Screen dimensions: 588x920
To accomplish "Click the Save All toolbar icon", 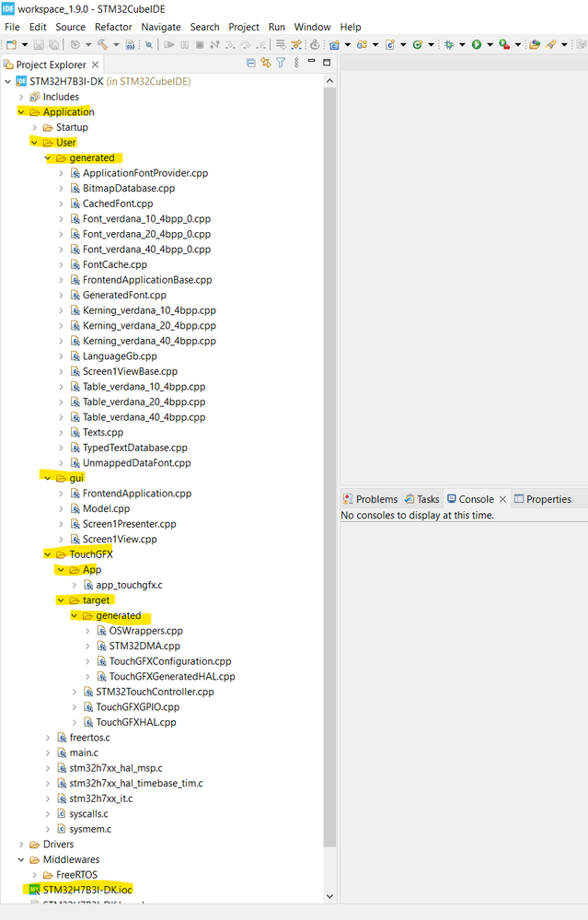I will (54, 44).
